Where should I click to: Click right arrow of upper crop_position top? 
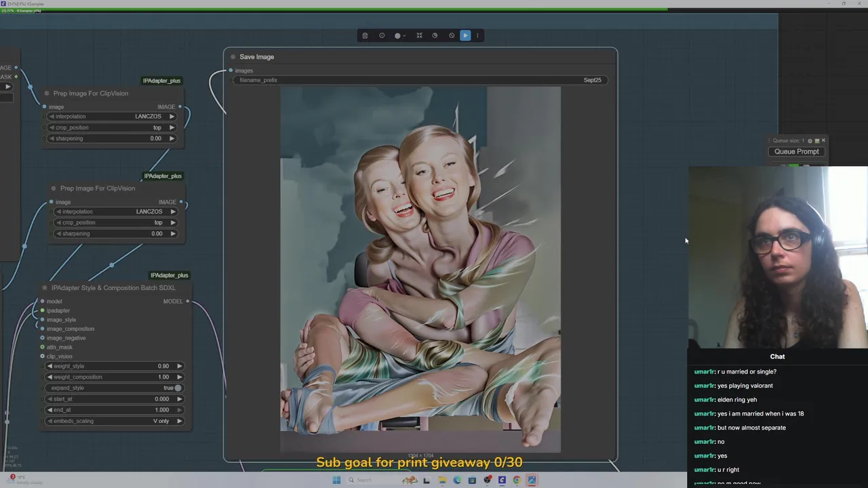172,127
